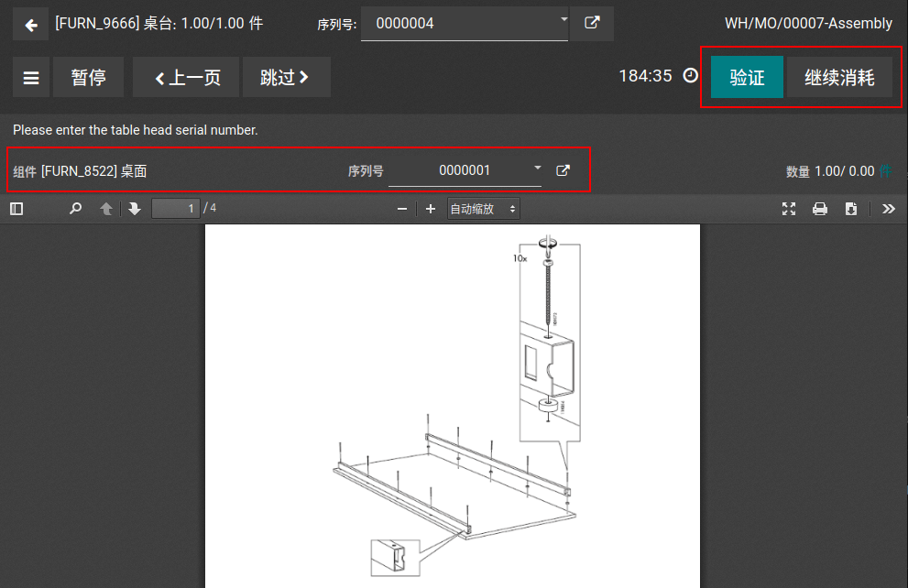Zoom in the PDF document
The height and width of the screenshot is (588, 908).
coord(431,209)
